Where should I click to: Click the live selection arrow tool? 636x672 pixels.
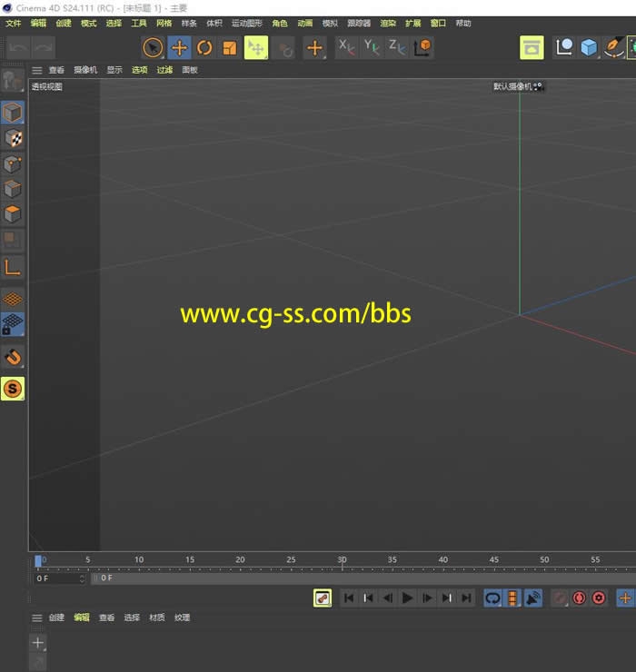pos(154,48)
